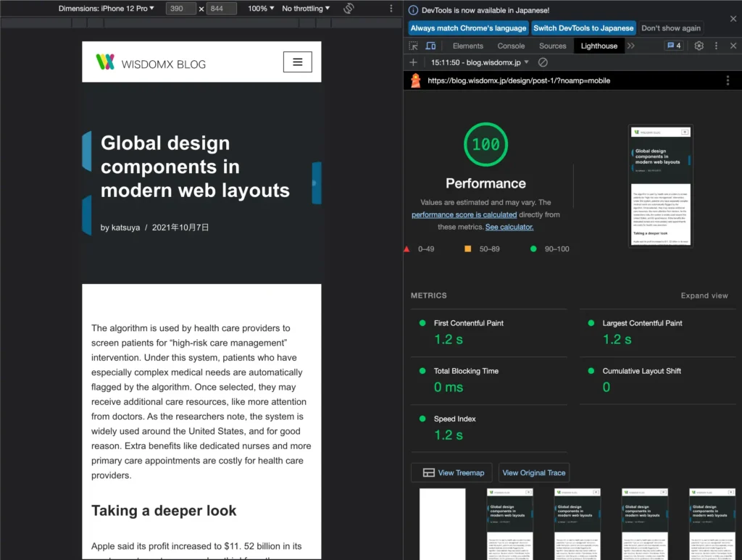The height and width of the screenshot is (560, 742).
Task: Open the Lighthouse report tools menu
Action: tap(728, 81)
